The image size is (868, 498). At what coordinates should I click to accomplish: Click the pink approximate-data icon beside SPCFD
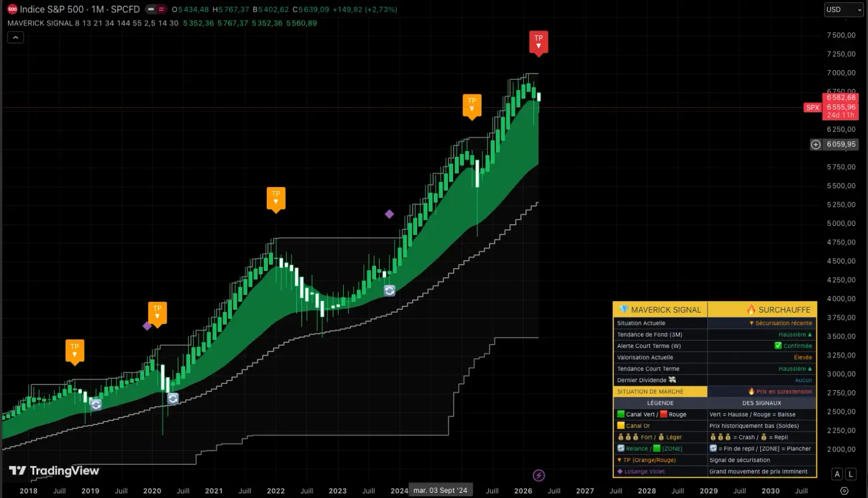tap(161, 9)
